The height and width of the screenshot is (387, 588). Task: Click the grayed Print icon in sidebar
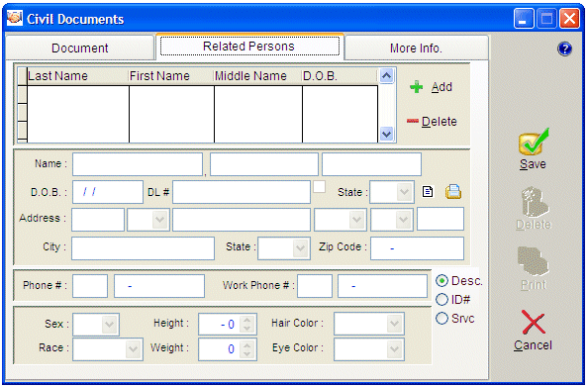tap(533, 261)
